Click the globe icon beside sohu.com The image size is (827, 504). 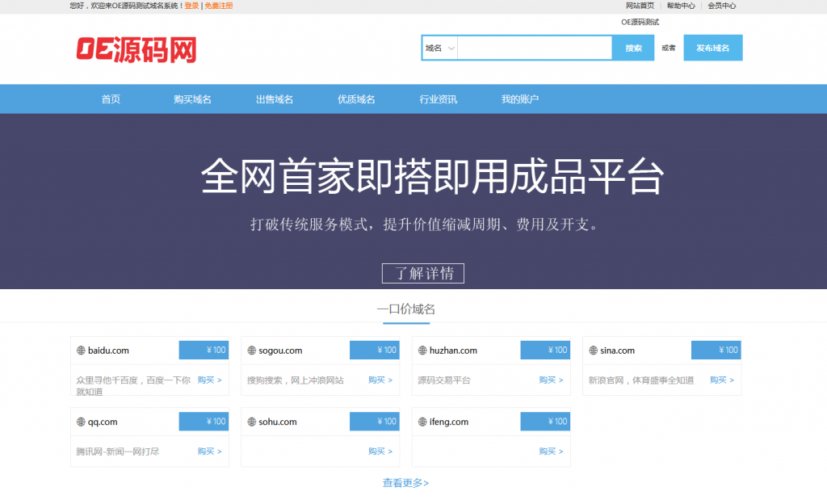coord(251,421)
